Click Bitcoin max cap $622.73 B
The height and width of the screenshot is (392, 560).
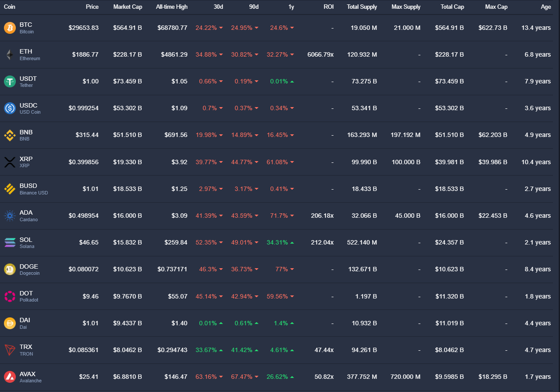click(x=493, y=28)
